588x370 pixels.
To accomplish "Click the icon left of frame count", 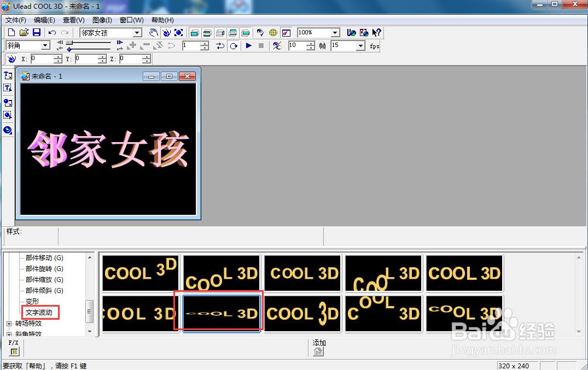I will pos(277,46).
